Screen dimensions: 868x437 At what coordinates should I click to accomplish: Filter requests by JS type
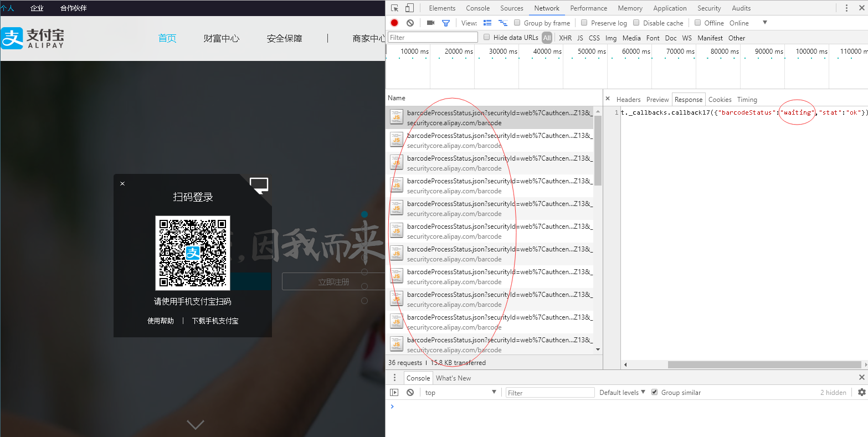coord(580,38)
